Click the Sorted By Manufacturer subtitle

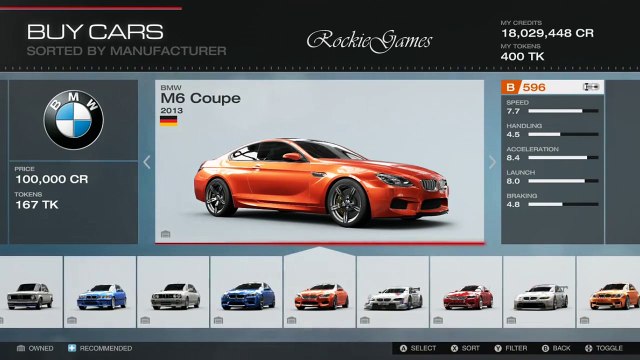[x=127, y=51]
